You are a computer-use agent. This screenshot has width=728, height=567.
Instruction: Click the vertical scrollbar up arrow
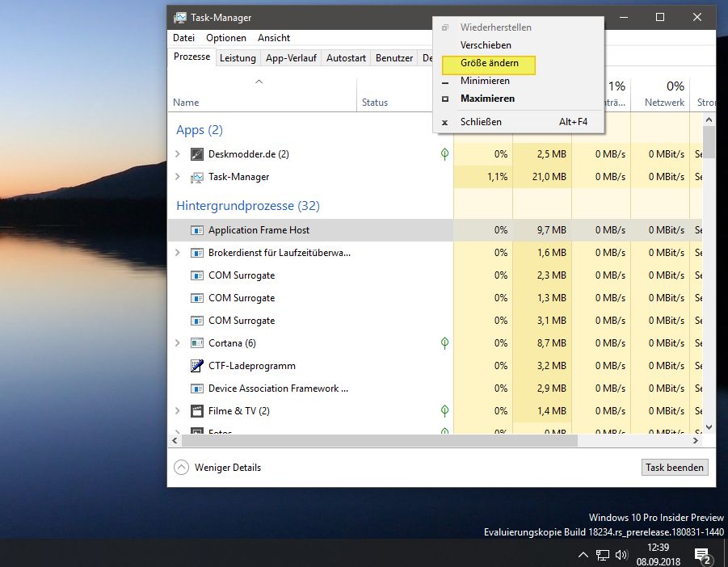709,120
